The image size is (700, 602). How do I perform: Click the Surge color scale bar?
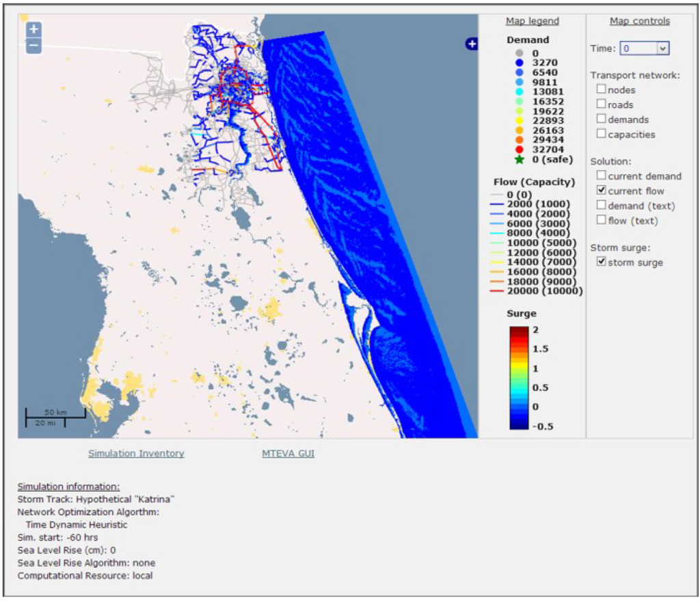(519, 378)
